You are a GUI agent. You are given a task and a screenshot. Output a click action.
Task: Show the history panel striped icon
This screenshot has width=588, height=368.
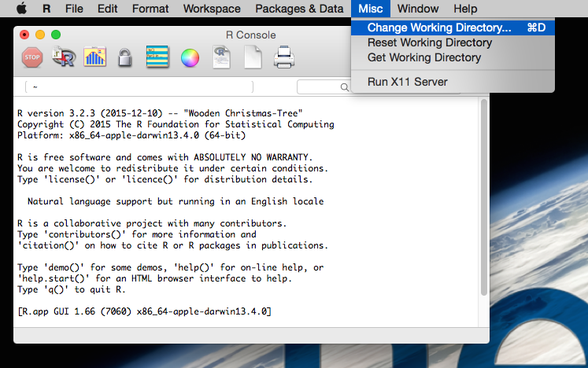coord(157,57)
